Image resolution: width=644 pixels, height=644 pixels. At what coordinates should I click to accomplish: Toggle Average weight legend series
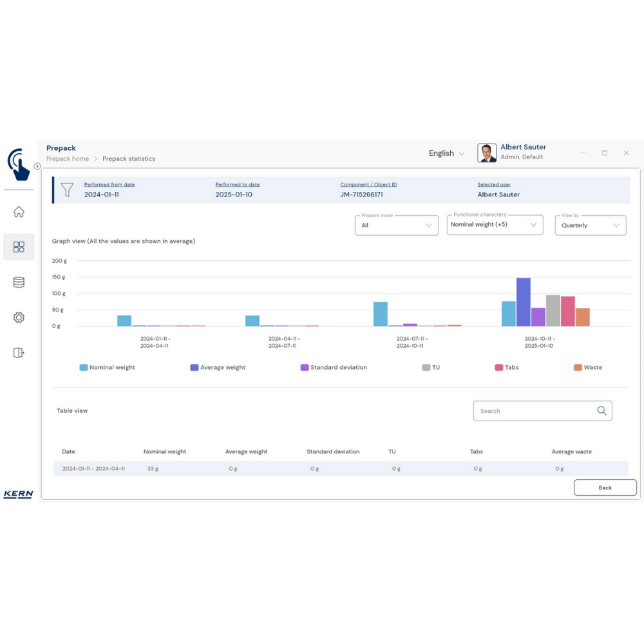218,368
